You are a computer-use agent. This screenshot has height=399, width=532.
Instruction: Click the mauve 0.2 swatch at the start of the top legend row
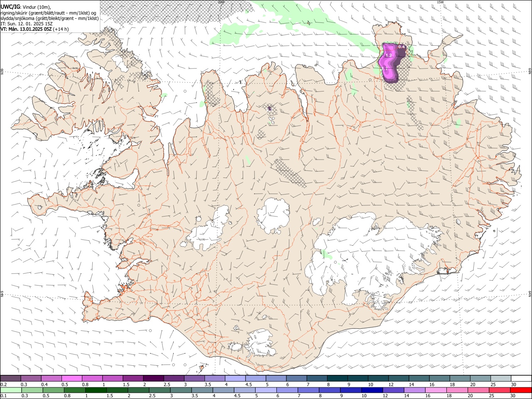tap(10, 379)
